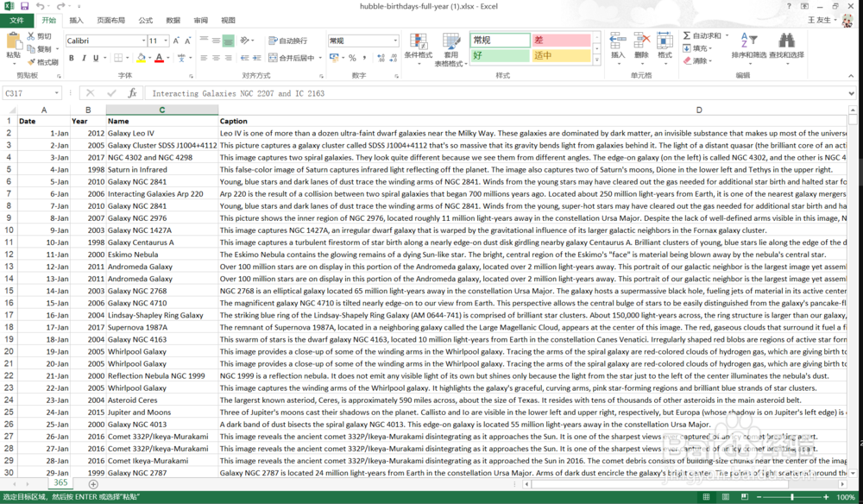
Task: Toggle the highlighted bottom align button
Action: click(228, 41)
